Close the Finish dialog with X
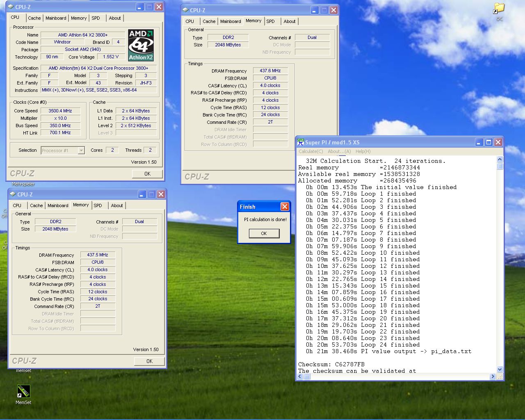This screenshot has height=420, width=525. (285, 206)
